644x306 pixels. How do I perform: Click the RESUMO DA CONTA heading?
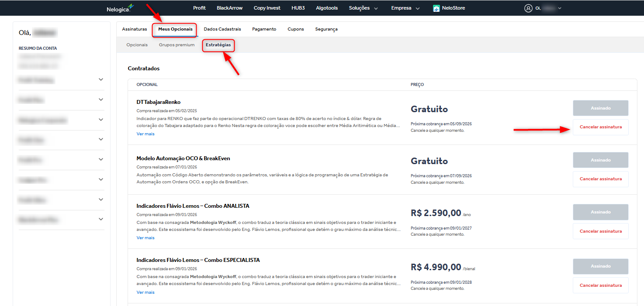point(38,48)
